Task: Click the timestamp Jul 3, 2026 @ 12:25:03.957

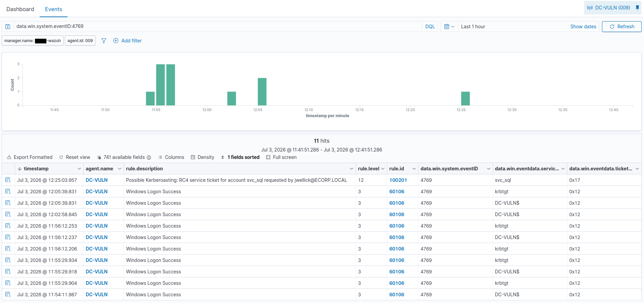Action: [x=47, y=180]
